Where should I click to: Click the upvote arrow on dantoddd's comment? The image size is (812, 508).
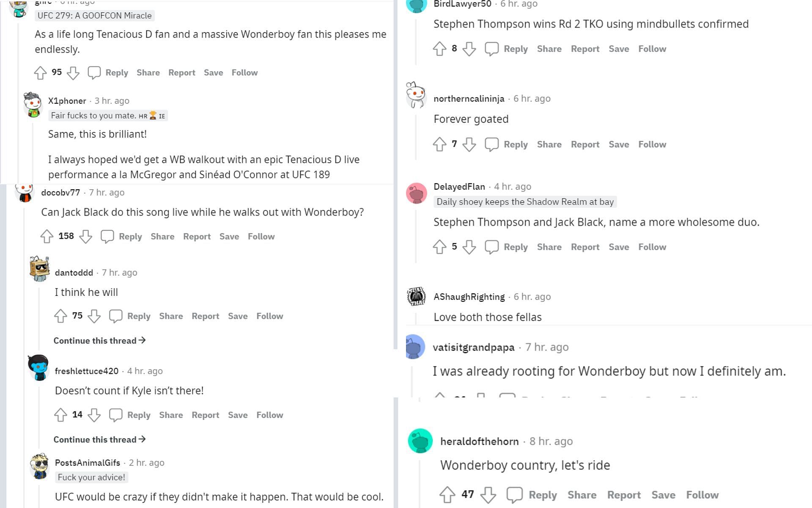[60, 316]
